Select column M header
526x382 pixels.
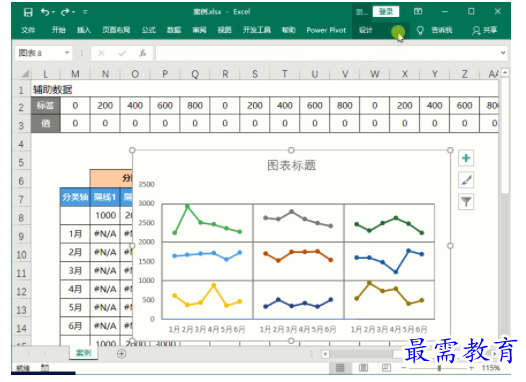click(75, 74)
